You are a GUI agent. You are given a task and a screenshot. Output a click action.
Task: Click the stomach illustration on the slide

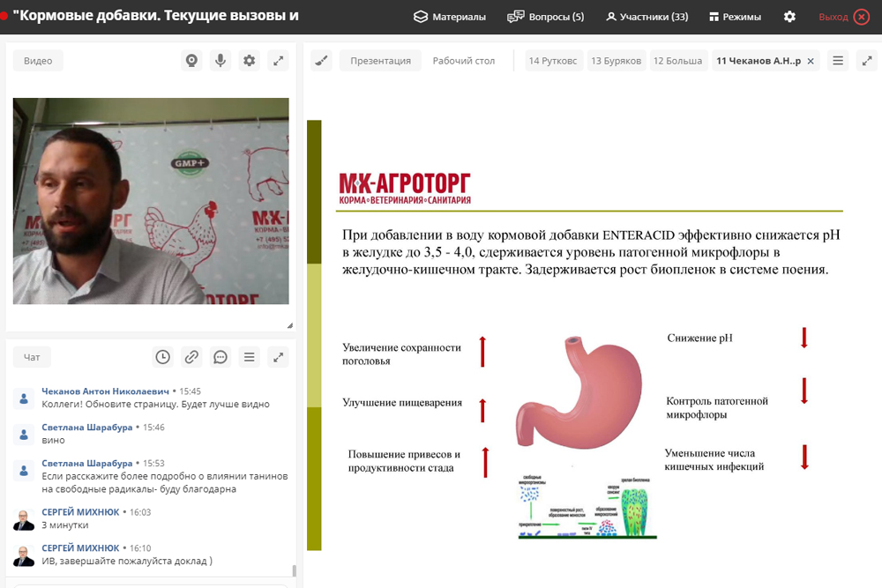click(579, 391)
